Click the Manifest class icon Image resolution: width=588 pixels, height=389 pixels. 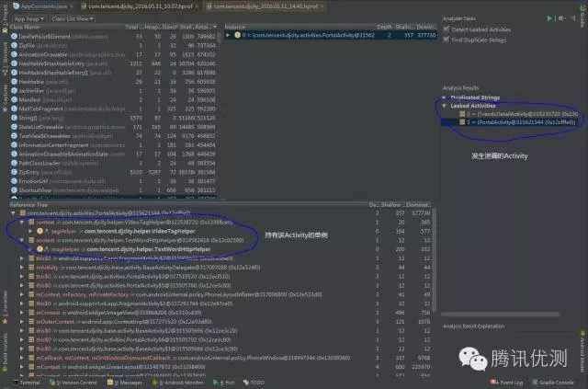(15, 99)
